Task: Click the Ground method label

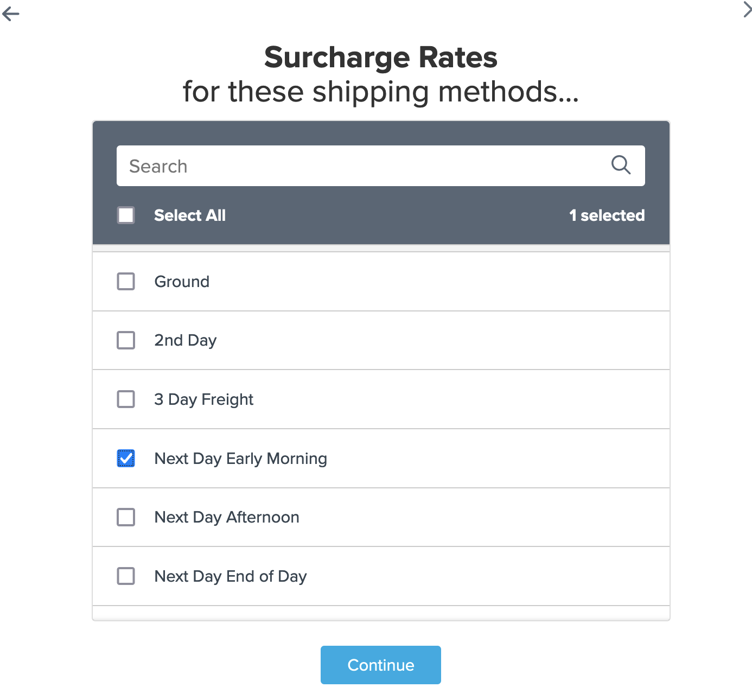Action: pos(182,282)
